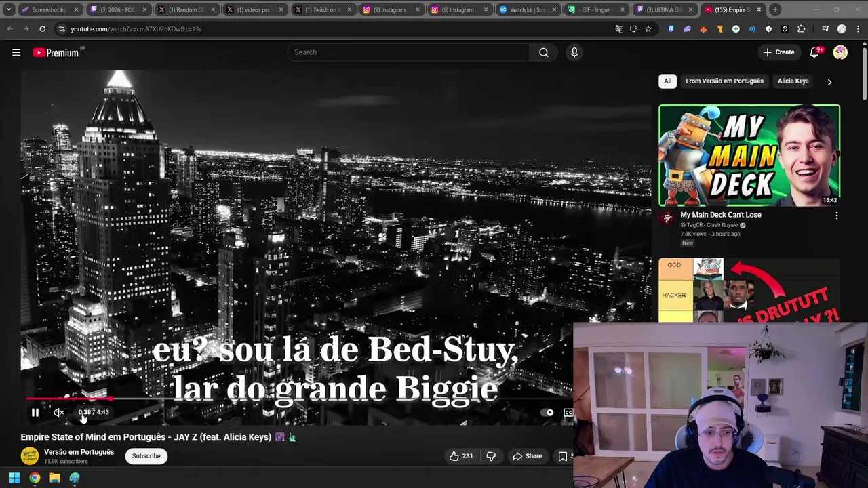The height and width of the screenshot is (488, 868).
Task: Open a new browser tab
Action: 775,9
